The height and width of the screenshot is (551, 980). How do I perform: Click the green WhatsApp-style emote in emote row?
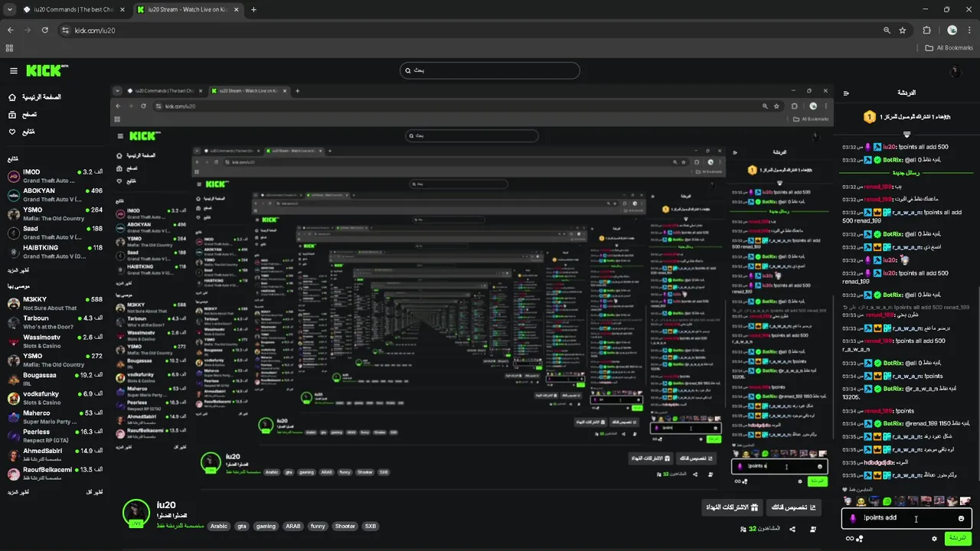[x=887, y=501]
